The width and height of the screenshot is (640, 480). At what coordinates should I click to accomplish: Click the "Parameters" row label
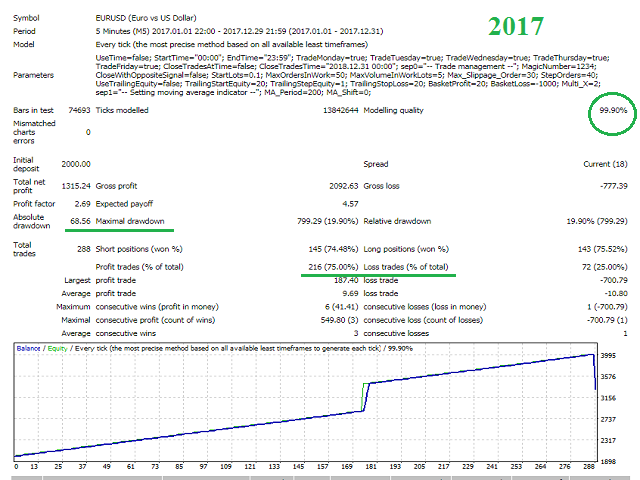click(x=33, y=75)
